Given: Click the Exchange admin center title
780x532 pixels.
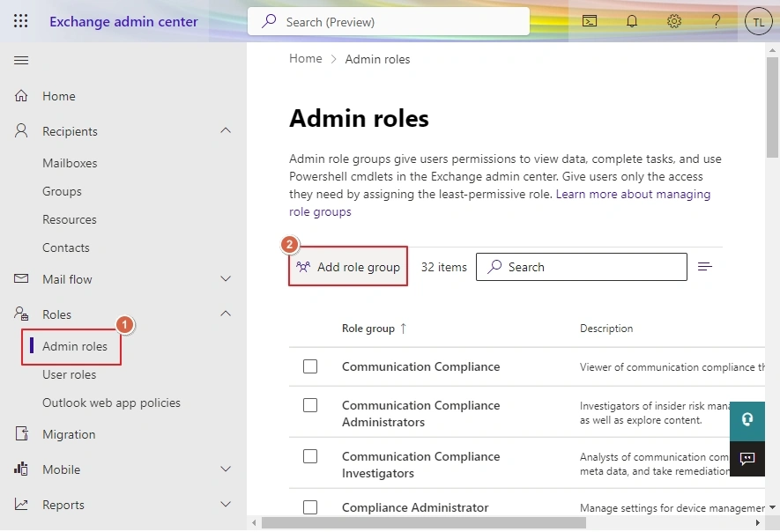Looking at the screenshot, I should (x=124, y=21).
